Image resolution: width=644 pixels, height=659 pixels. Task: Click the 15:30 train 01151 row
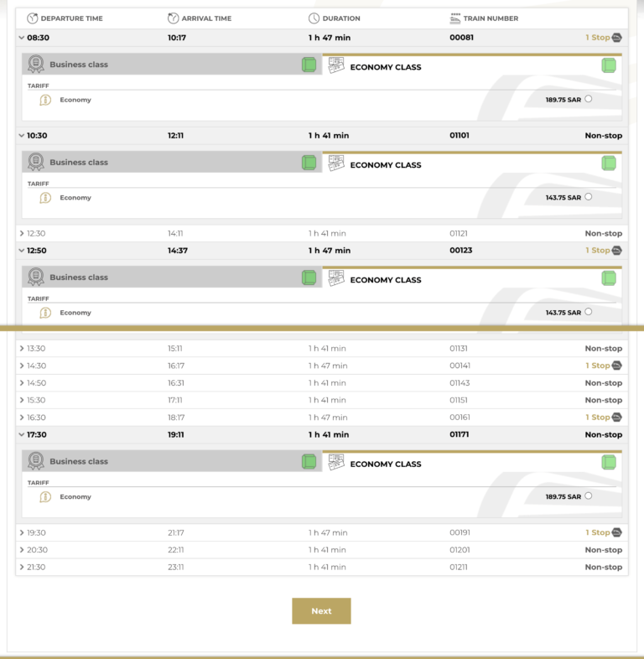(321, 400)
